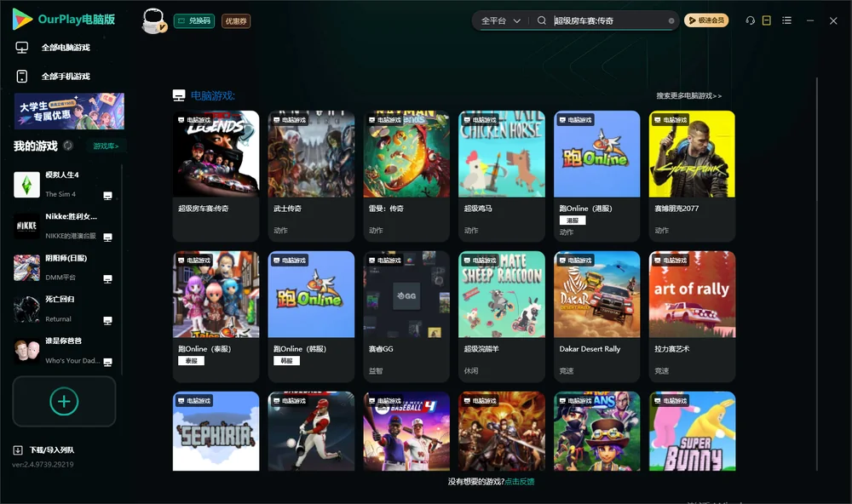Screen dimensions: 852x504
Task: Click the customer service headset icon
Action: coord(750,20)
